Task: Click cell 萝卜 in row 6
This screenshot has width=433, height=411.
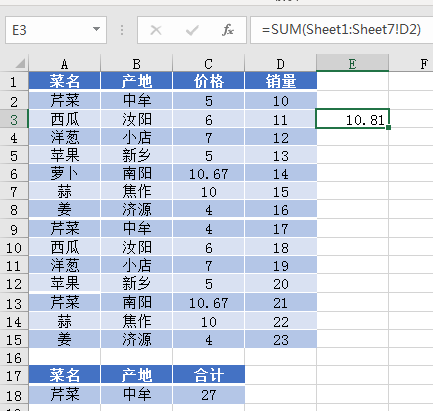Action: coord(64,173)
